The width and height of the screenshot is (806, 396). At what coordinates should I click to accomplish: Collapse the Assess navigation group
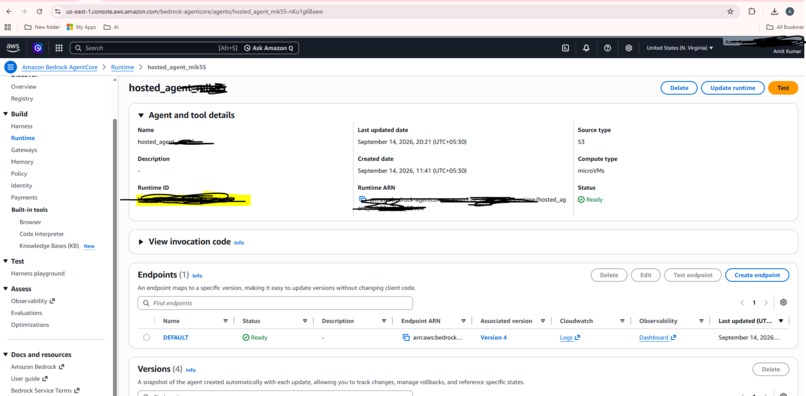[x=6, y=289]
